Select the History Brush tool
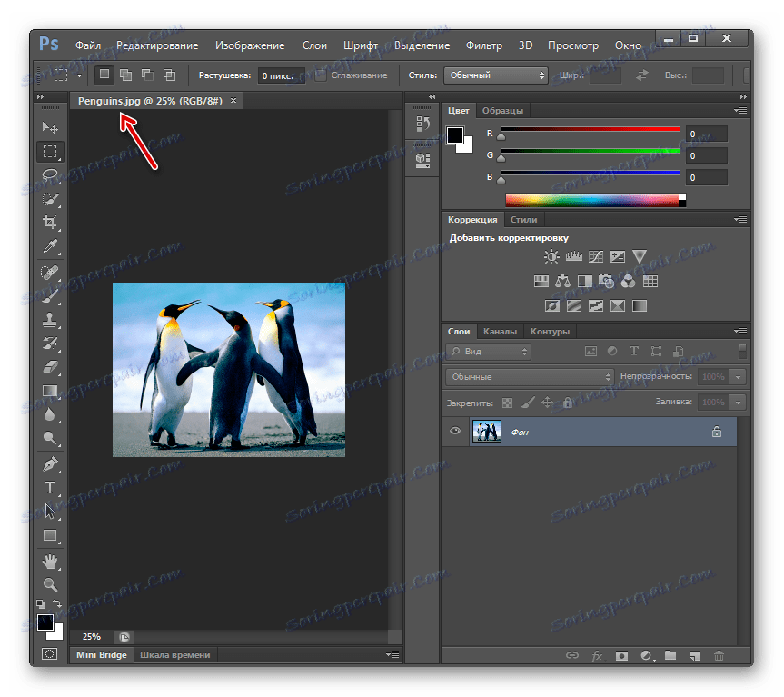 point(49,343)
